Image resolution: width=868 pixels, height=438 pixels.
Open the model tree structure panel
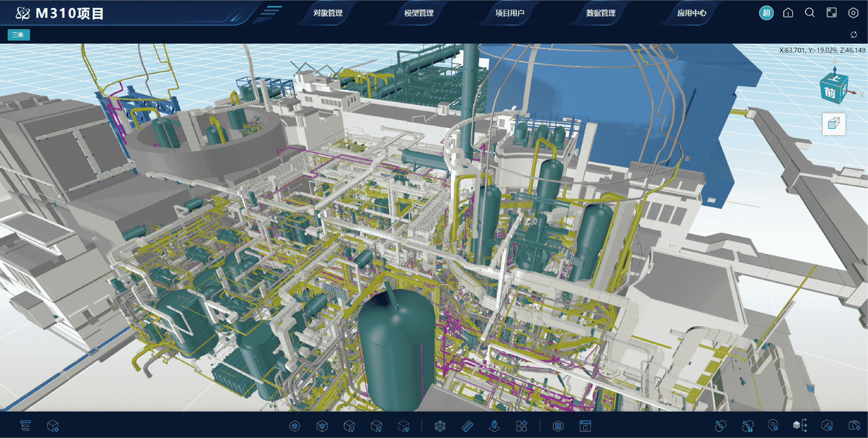[25, 426]
